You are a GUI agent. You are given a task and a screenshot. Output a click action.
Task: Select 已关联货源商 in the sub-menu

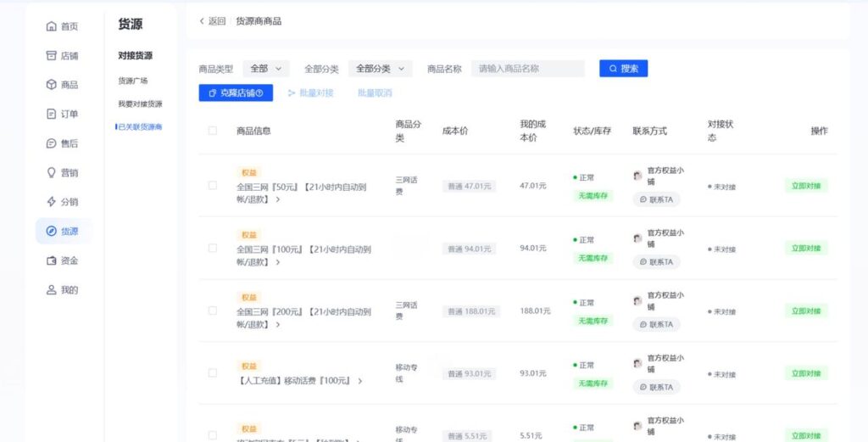tap(140, 127)
